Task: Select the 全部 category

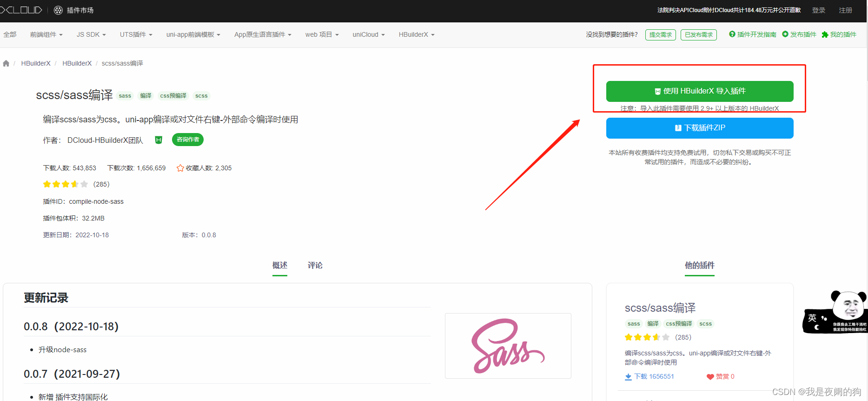Action: coord(10,34)
